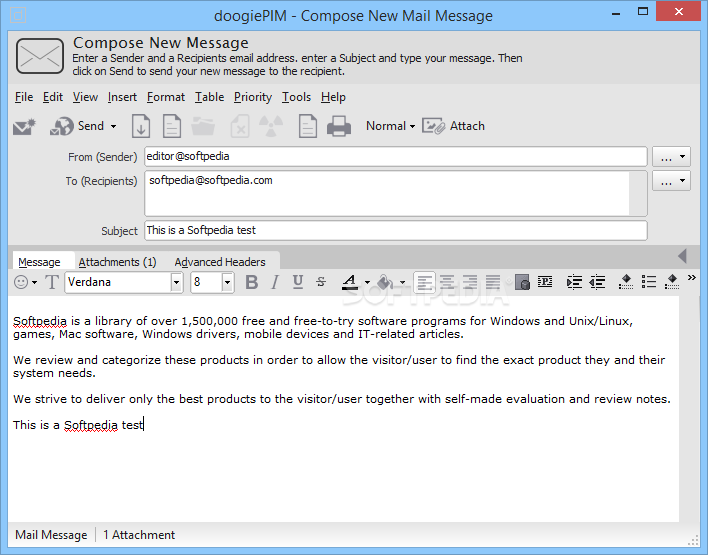708x555 pixels.
Task: Open the File menu
Action: pyautogui.click(x=24, y=97)
